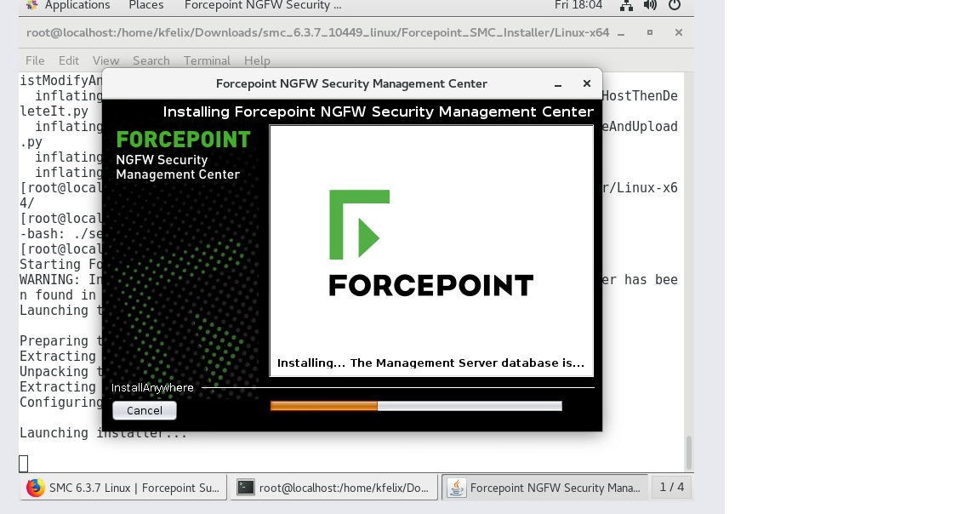The height and width of the screenshot is (514, 980).
Task: Switch to the root terminal via its taskbar icon
Action: (333, 487)
